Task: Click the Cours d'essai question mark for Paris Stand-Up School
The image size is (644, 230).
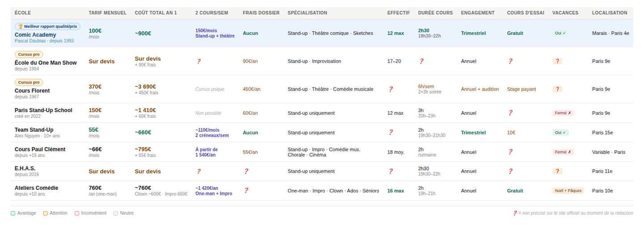Action: point(510,113)
